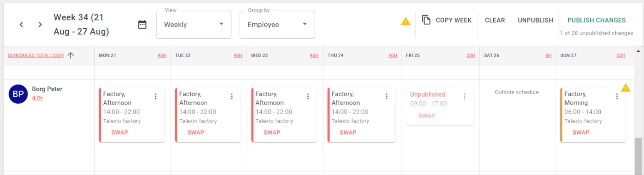Image resolution: width=644 pixels, height=175 pixels.
Task: Open three-dot menu on Sunday Morning shift
Action: click(x=617, y=96)
